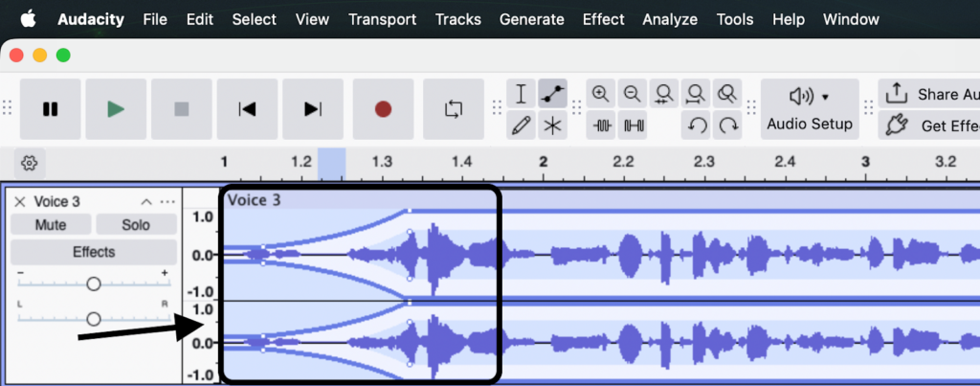Zoom in with the magnifier plus icon
Viewport: 980px width, 386px height.
click(601, 94)
